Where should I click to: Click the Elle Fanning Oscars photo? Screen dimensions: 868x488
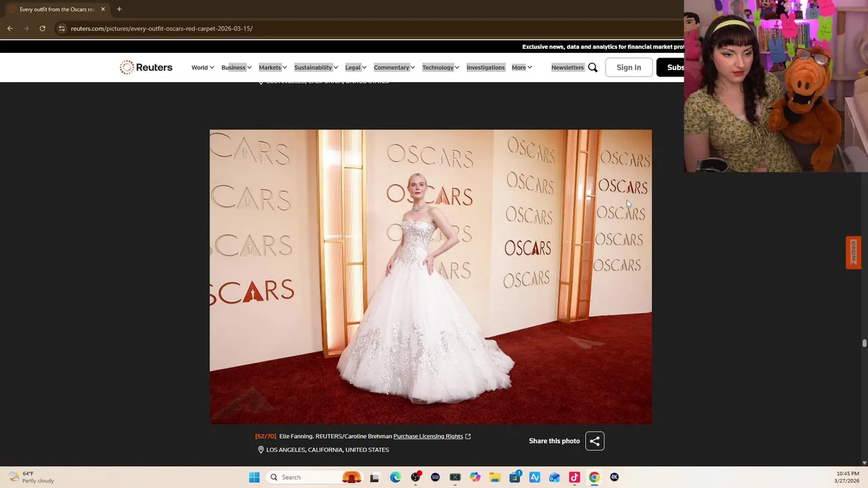pos(431,277)
